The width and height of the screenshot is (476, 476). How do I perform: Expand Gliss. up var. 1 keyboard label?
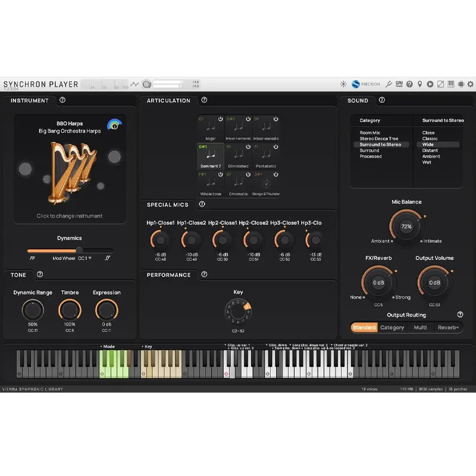tap(237, 345)
